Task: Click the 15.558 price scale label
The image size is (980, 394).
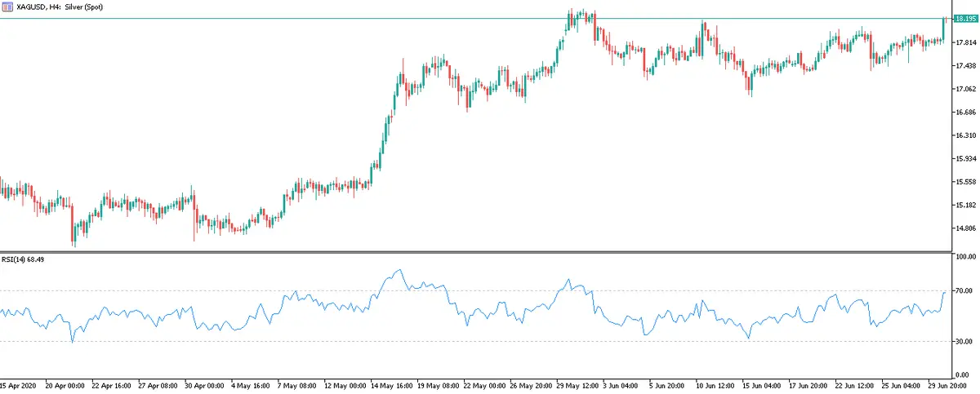Action: click(x=964, y=182)
